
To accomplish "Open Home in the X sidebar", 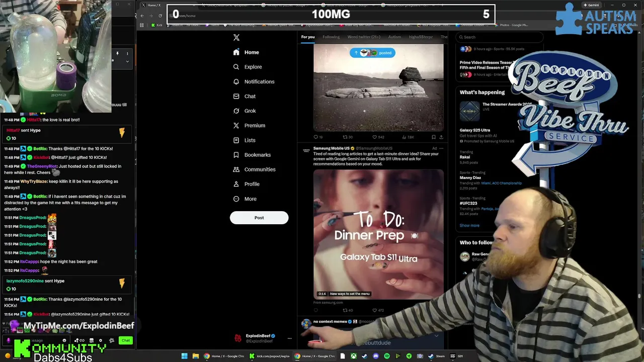I will [247, 52].
